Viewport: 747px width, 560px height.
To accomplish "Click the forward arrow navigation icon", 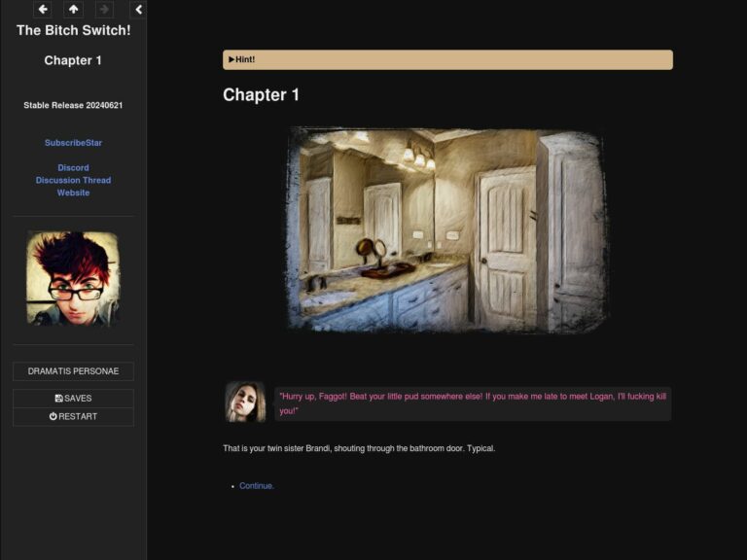I will coord(104,9).
